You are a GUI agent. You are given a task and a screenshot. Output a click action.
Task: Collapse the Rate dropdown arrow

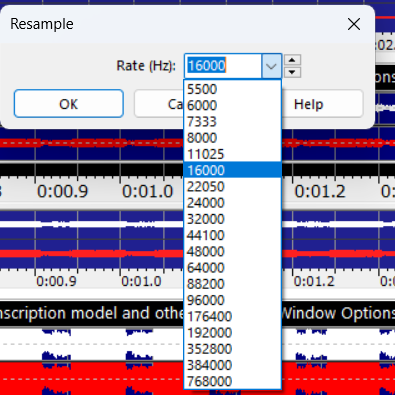coord(271,66)
